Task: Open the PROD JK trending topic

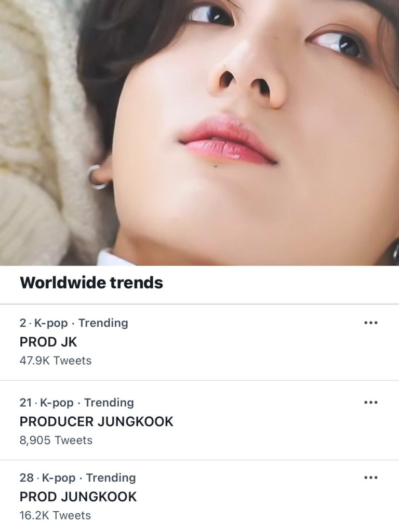Action: pos(48,342)
